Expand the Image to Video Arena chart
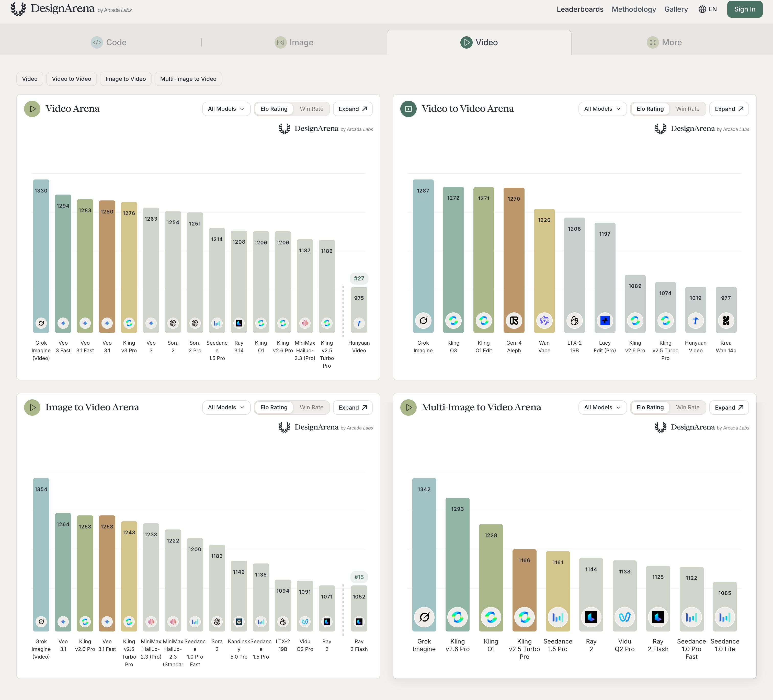 [353, 407]
